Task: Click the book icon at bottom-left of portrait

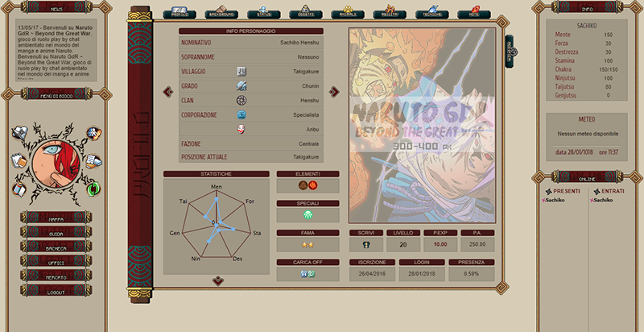Action: 19,189
